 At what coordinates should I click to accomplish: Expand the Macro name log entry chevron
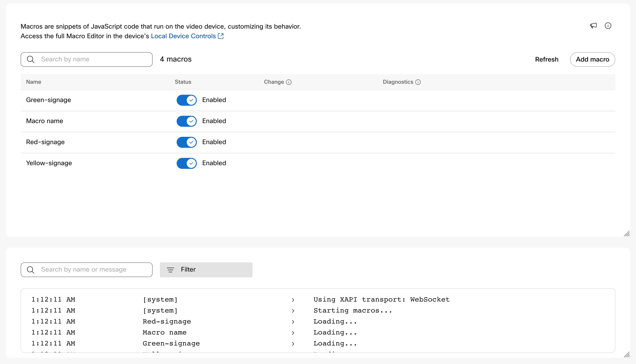[292, 333]
